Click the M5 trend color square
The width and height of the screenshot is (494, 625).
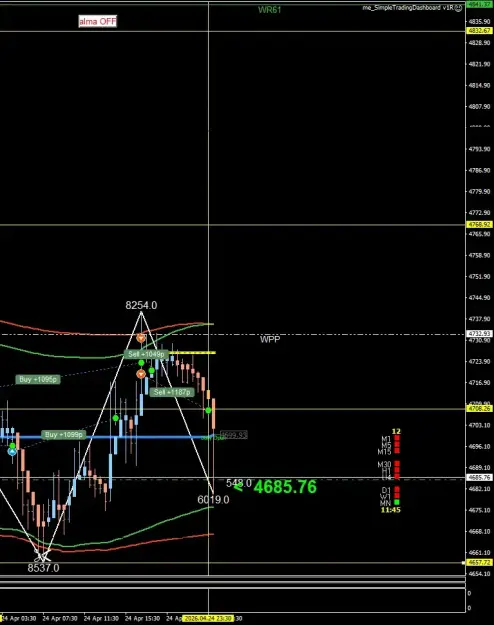[397, 445]
